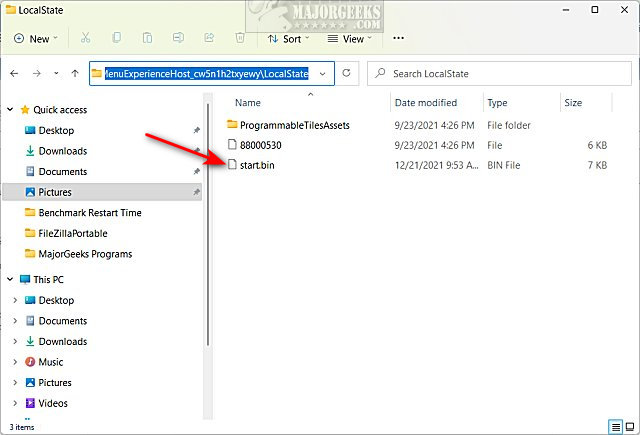The height and width of the screenshot is (435, 640).
Task: Expand Documents under This PC
Action: pos(15,321)
